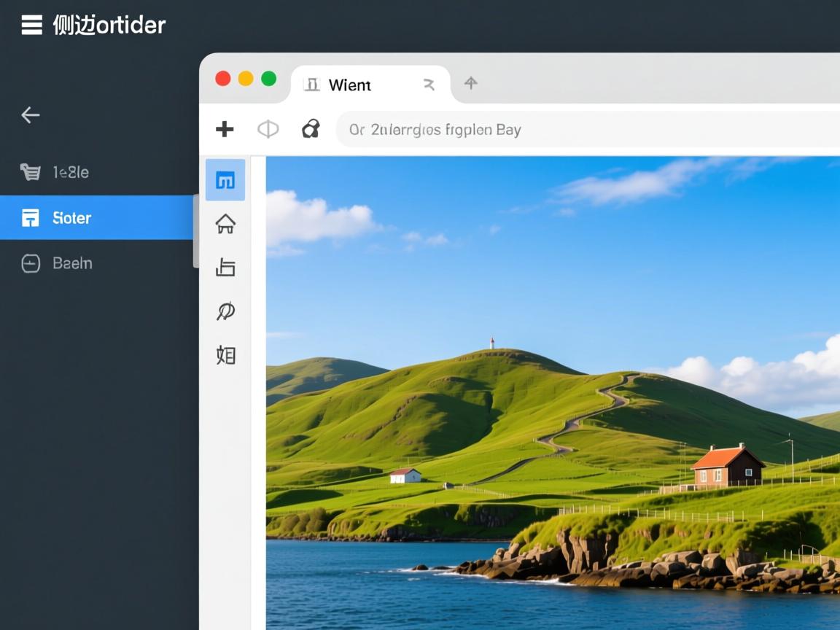Select the blue highlighted vertical toolbar icon
This screenshot has height=630, width=840.
coord(225,180)
